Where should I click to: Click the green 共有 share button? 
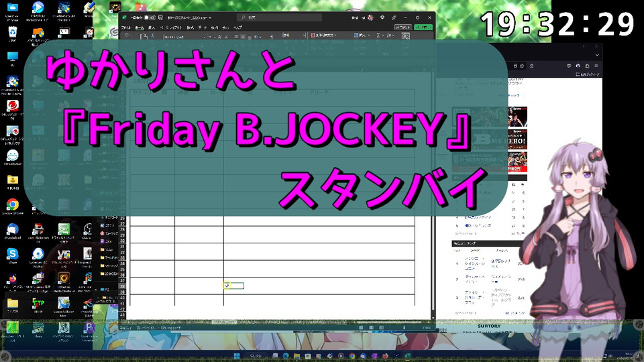point(423,27)
